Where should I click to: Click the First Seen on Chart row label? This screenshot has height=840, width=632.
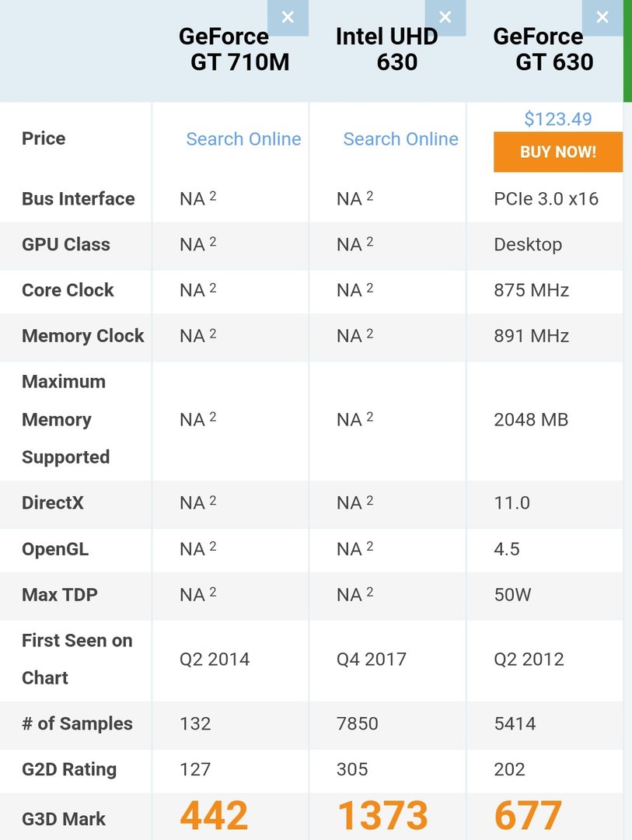75,659
